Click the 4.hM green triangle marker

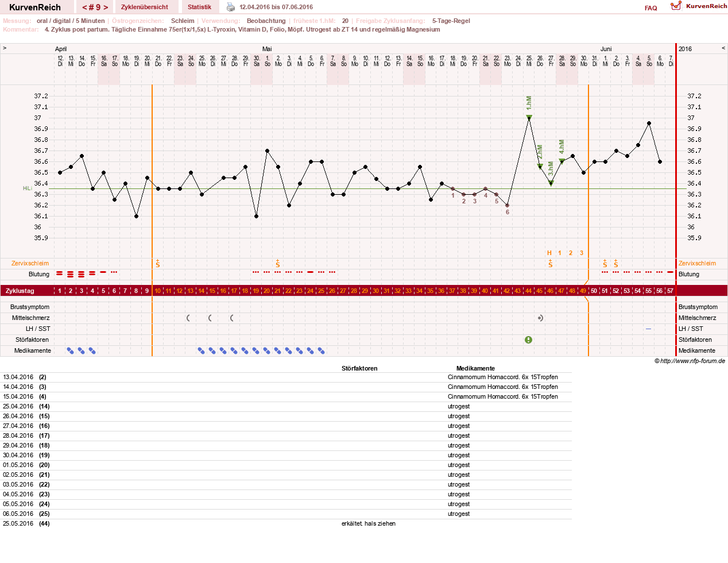(562, 161)
